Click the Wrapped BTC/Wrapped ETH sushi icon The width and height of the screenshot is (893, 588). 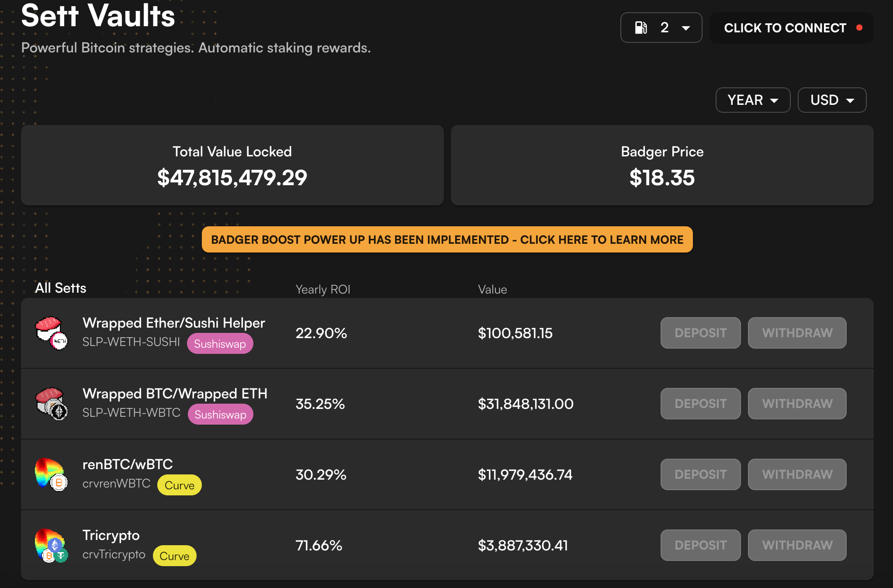click(x=52, y=404)
